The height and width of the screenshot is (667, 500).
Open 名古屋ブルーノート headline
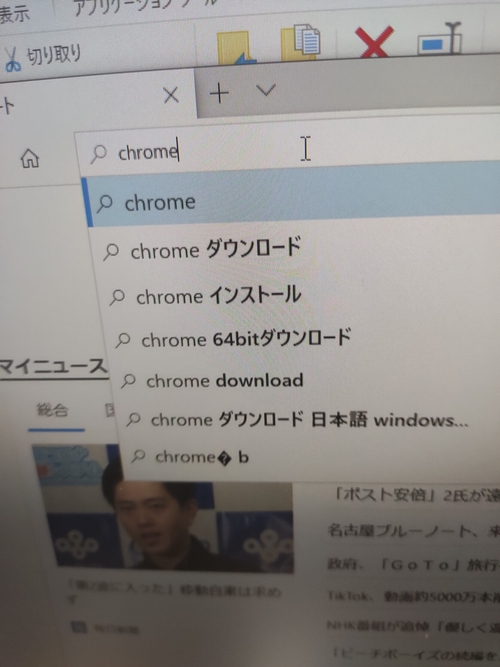click(413, 530)
